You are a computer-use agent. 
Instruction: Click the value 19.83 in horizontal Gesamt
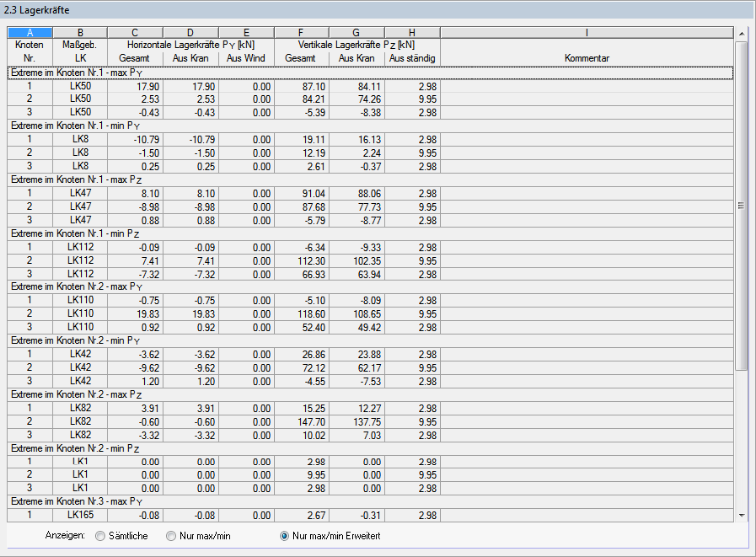click(135, 314)
